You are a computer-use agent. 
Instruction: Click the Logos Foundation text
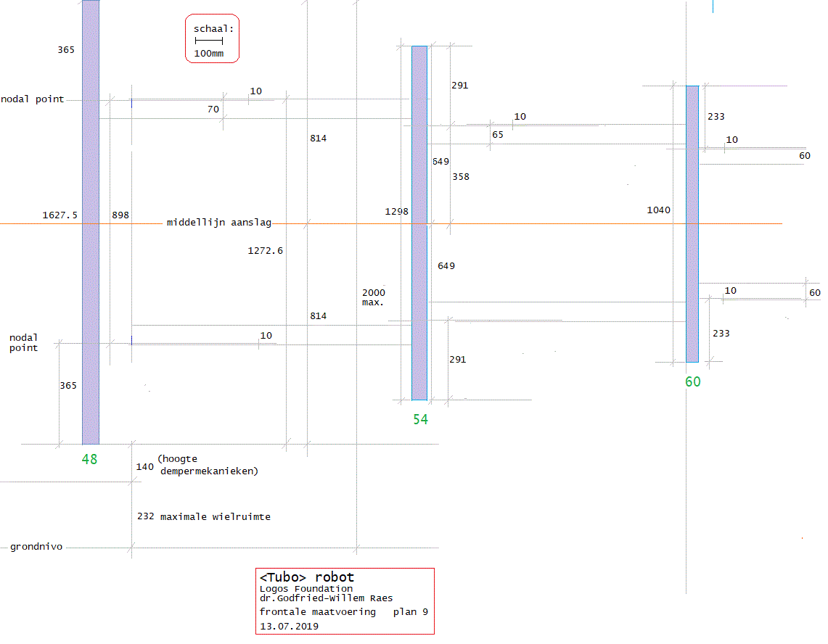(x=306, y=589)
